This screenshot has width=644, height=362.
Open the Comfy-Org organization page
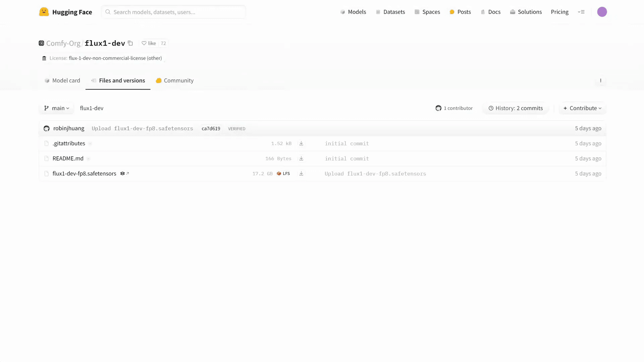(x=63, y=43)
